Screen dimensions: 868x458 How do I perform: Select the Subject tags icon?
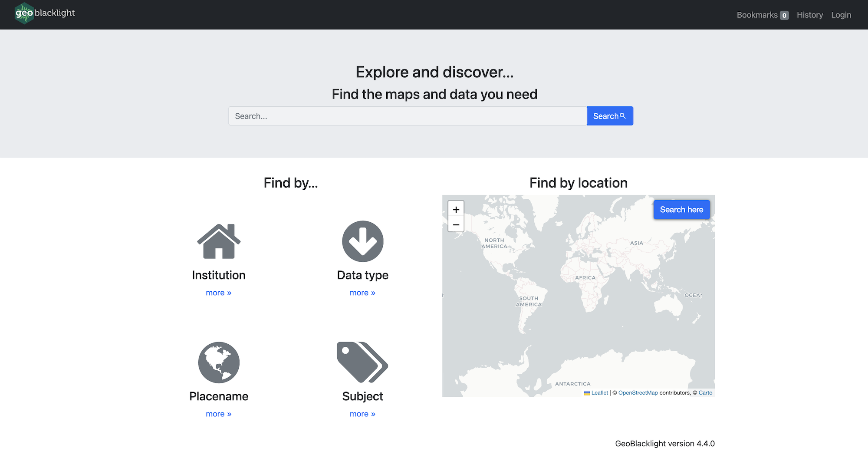pyautogui.click(x=362, y=362)
